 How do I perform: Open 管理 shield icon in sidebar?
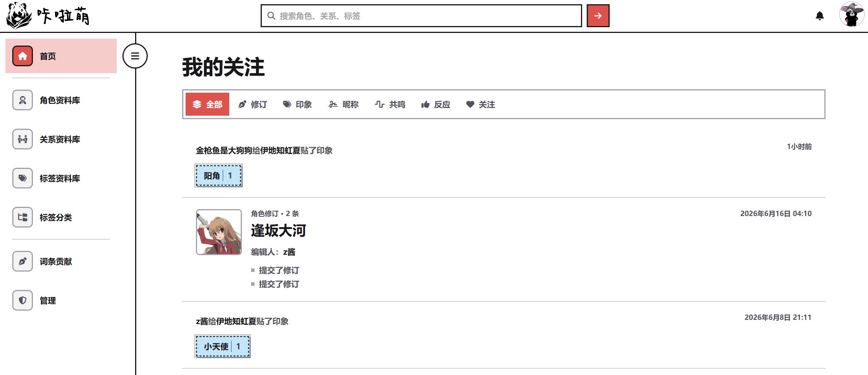tap(23, 300)
